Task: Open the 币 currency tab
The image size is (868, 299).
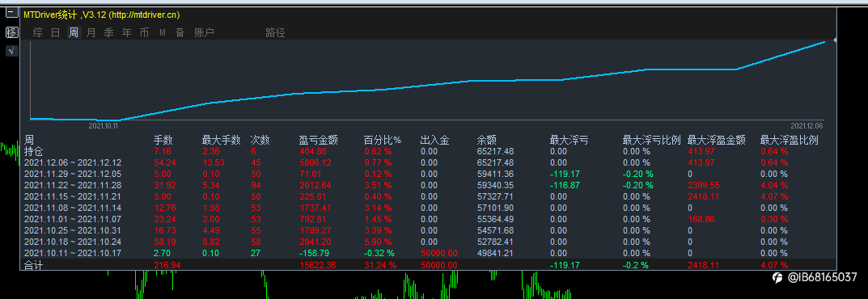Action: pos(145,32)
